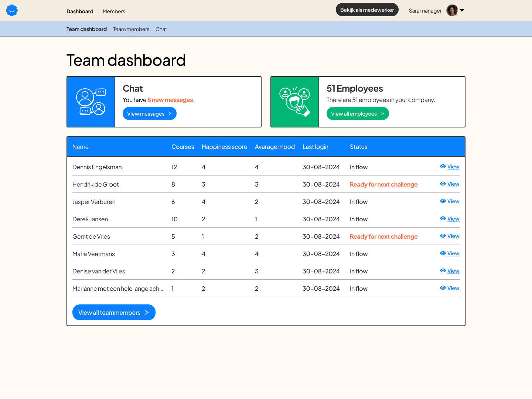Click the Status column header
Screen dimensions: 532x399
tap(359, 147)
